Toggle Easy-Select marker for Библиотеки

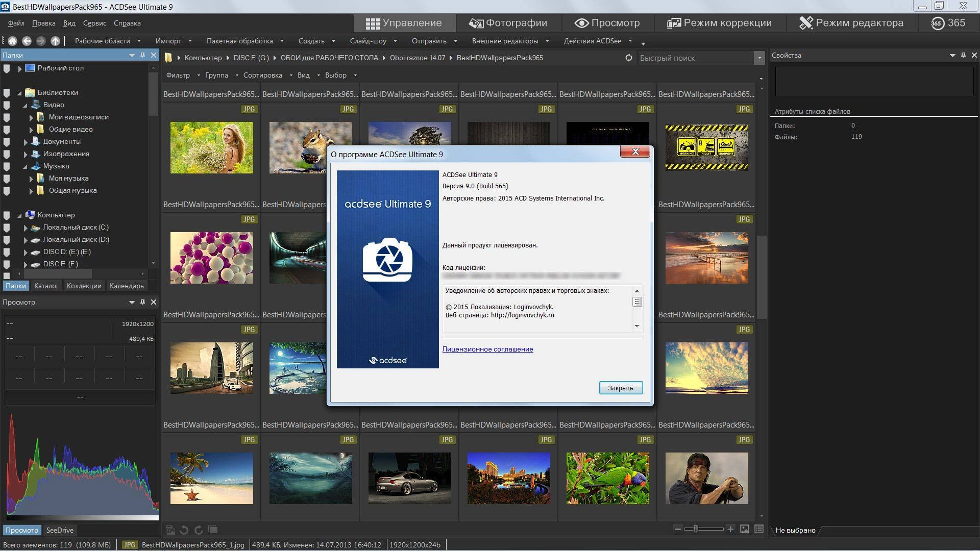pos(7,93)
